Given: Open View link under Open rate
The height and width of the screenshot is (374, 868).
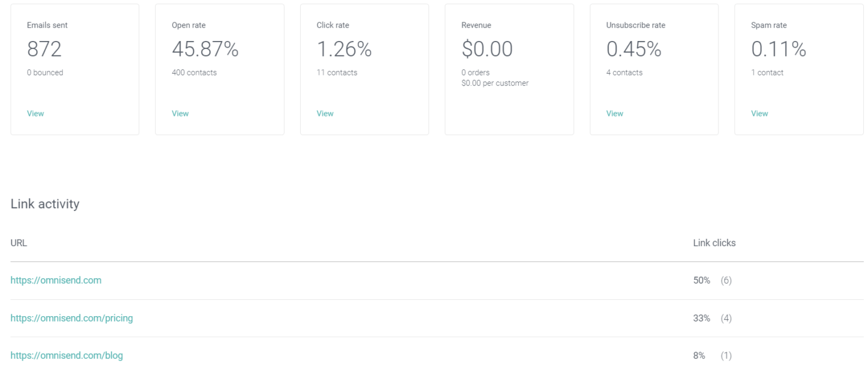Looking at the screenshot, I should coord(180,113).
